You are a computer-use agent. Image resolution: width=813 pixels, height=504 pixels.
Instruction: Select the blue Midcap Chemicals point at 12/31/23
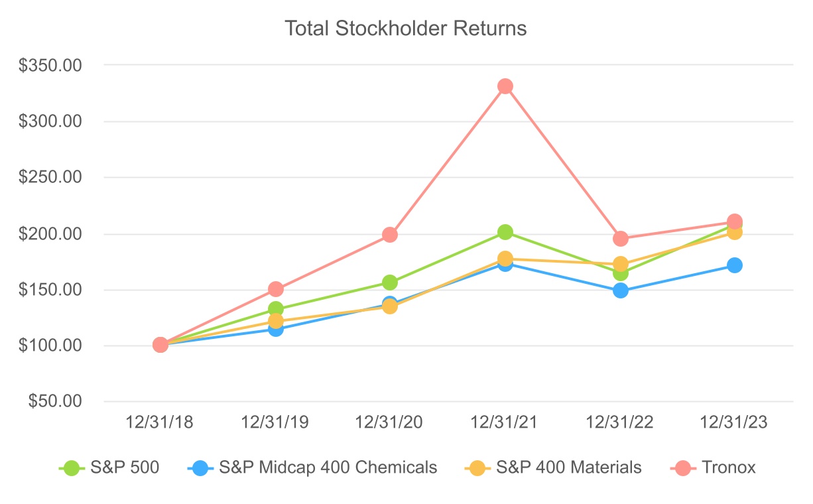click(735, 265)
